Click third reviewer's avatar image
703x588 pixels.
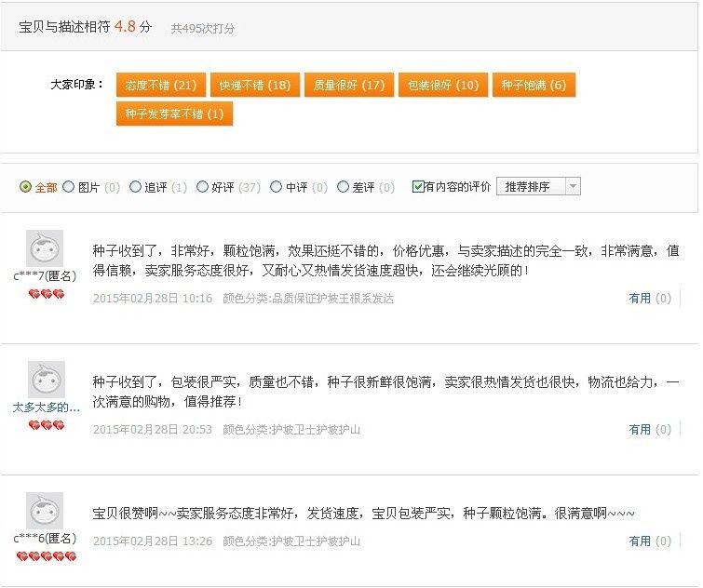coord(45,511)
